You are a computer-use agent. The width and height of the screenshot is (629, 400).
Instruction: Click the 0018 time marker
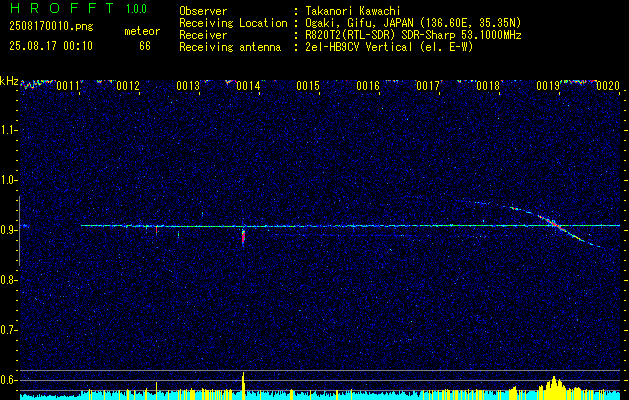tap(488, 86)
